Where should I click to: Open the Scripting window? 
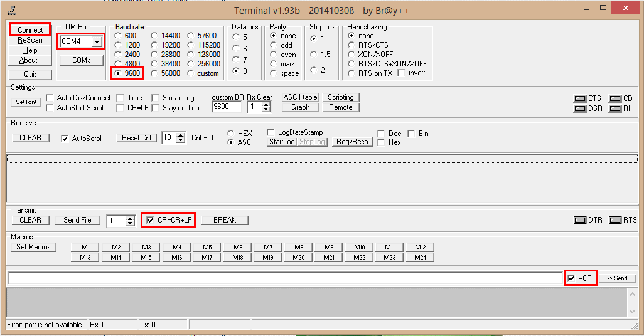pyautogui.click(x=340, y=97)
